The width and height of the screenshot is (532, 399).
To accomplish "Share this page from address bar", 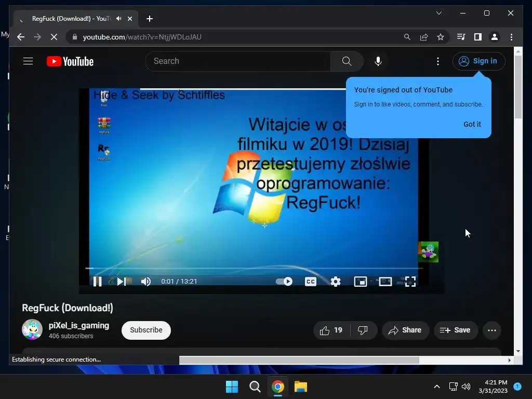I will click(424, 37).
